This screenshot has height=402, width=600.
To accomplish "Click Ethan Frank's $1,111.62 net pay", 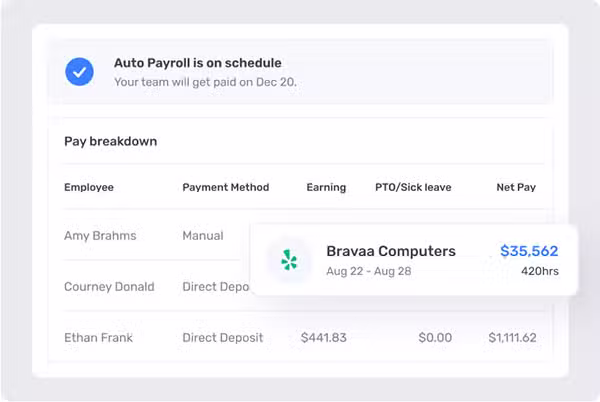I will click(x=512, y=337).
